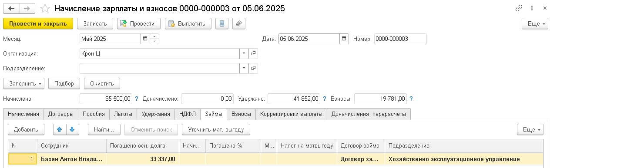Switch to the НДФЛ tab
Viewport: 644px width, 168px height.
tap(188, 114)
